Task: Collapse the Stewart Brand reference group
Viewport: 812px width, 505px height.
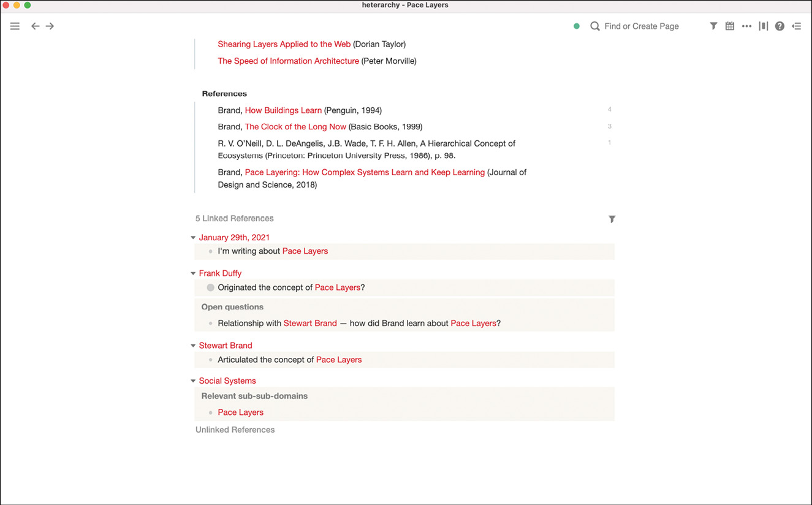Action: coord(193,346)
